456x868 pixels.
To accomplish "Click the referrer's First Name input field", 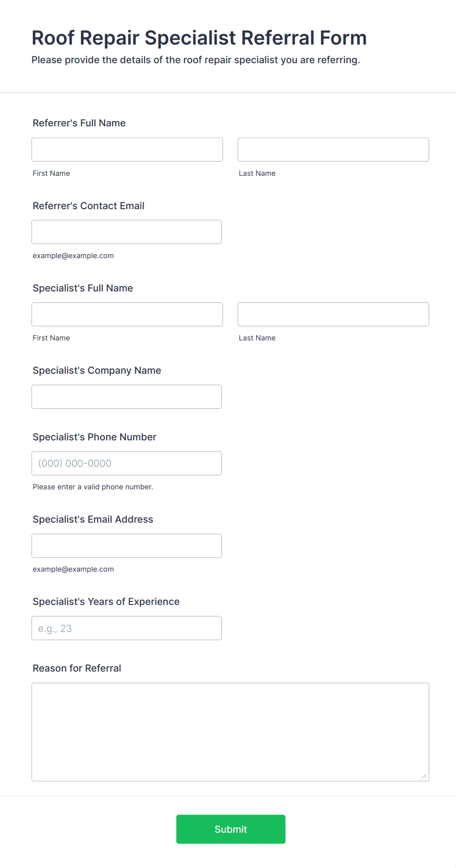I will click(127, 149).
